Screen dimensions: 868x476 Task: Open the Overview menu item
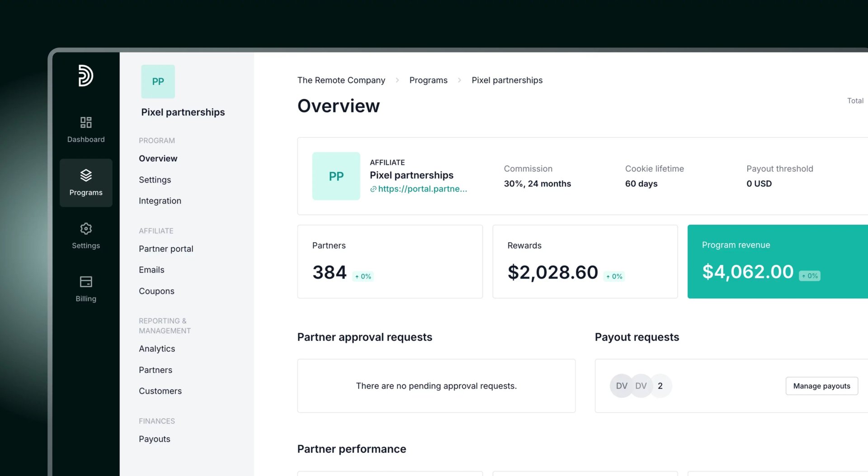(x=158, y=159)
